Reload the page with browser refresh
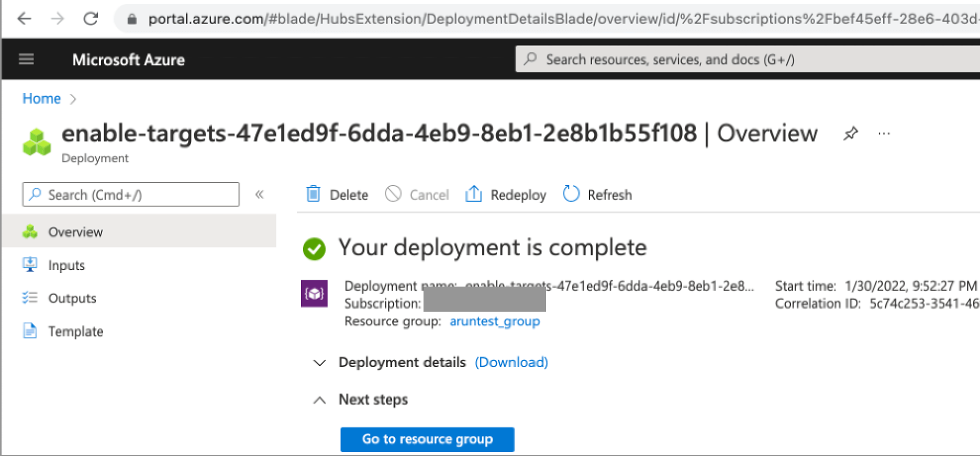 tap(91, 19)
